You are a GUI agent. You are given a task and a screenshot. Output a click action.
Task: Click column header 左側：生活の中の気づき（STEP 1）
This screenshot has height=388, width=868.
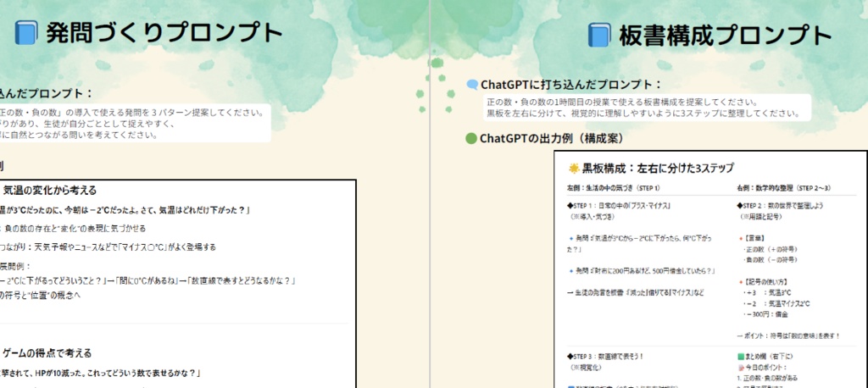point(614,189)
